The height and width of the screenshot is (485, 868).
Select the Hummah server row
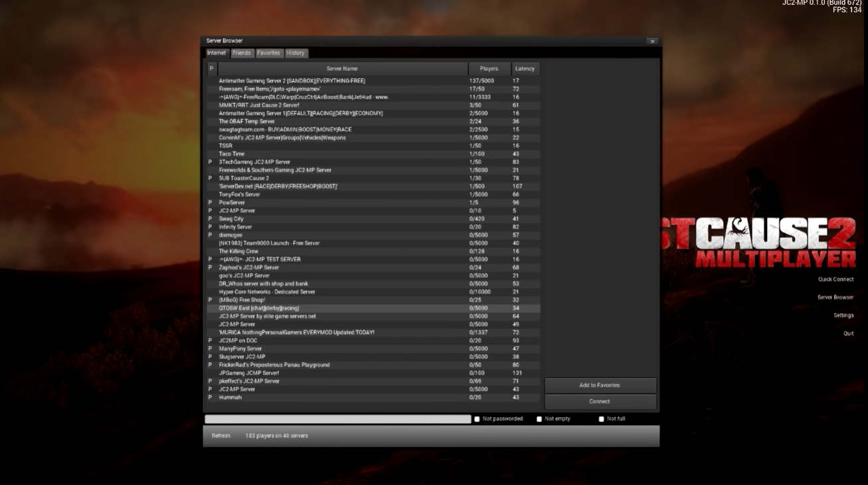(373, 397)
